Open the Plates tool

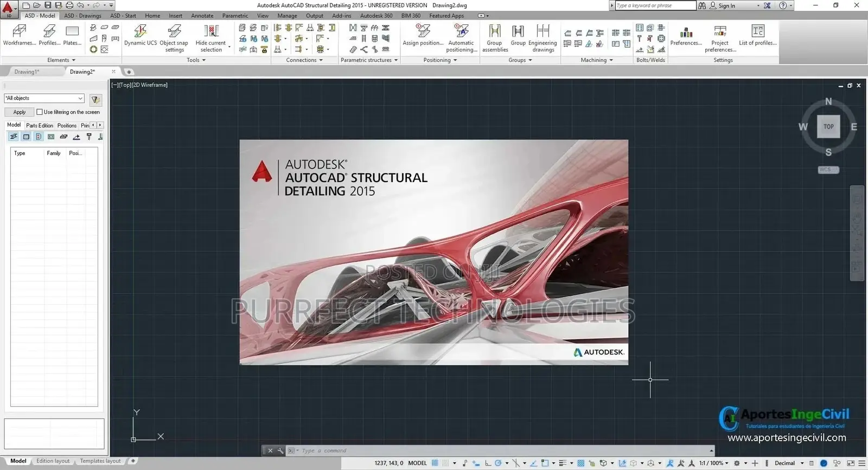[72, 35]
